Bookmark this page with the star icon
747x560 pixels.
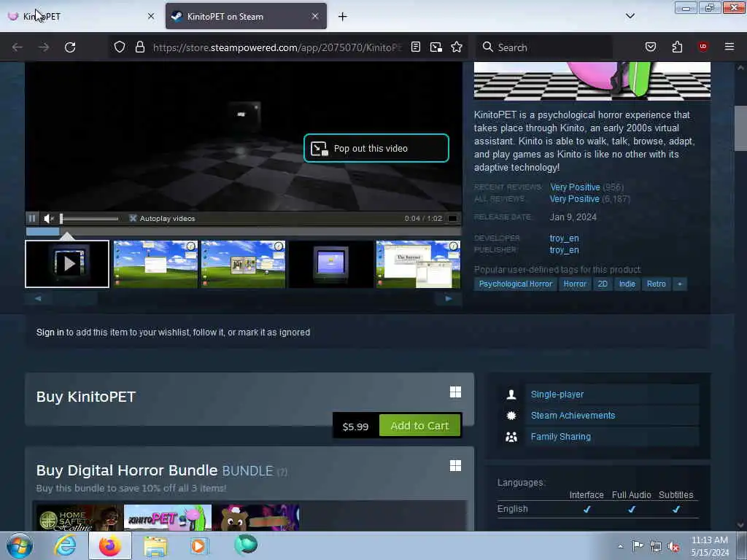click(x=457, y=47)
